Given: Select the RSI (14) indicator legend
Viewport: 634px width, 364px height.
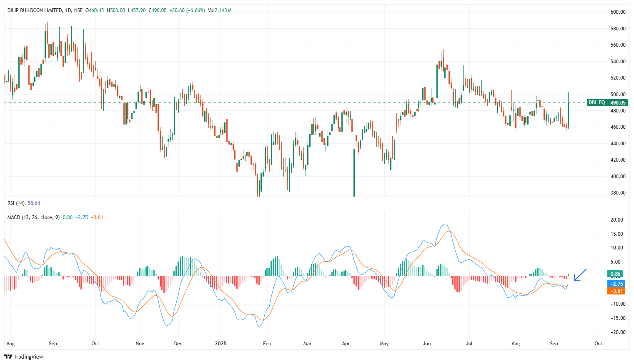Looking at the screenshot, I should click(x=16, y=203).
